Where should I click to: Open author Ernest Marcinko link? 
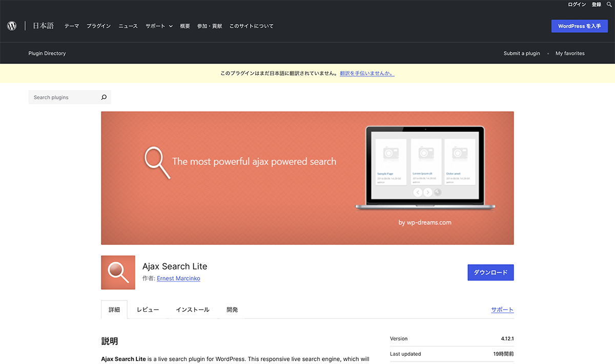click(x=178, y=279)
